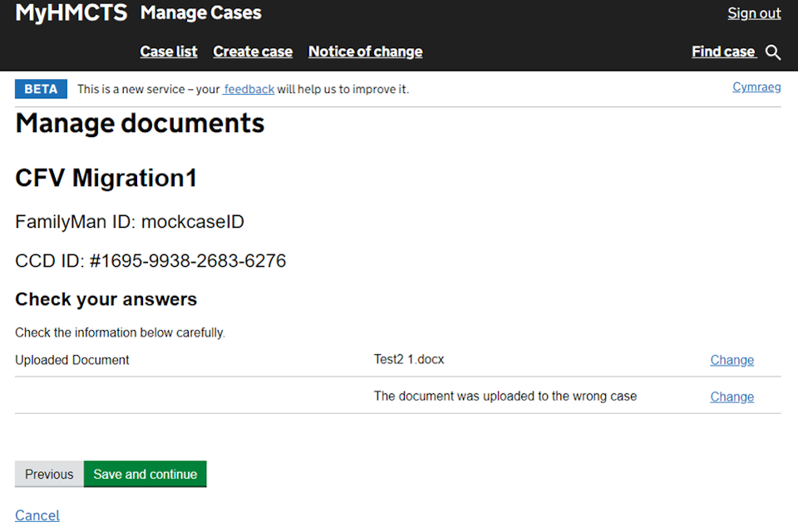Click the Manage documents heading
This screenshot has height=532, width=798.
click(x=140, y=124)
